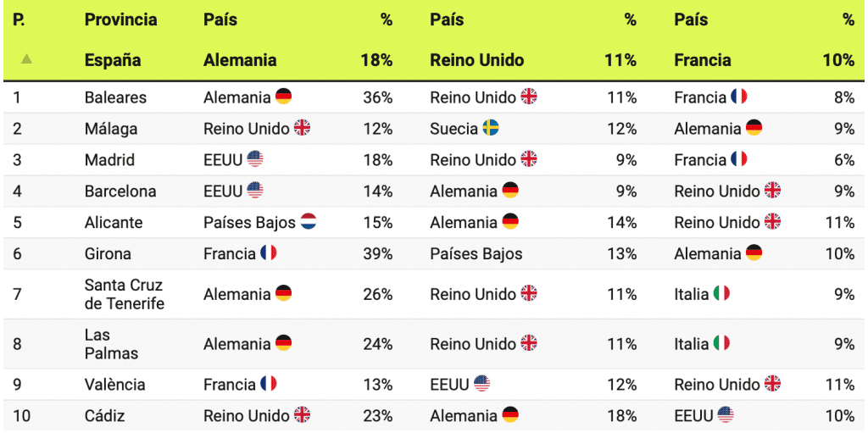This screenshot has height=433, width=868.
Task: Click the French flag in the Girona row
Action: [x=269, y=253]
